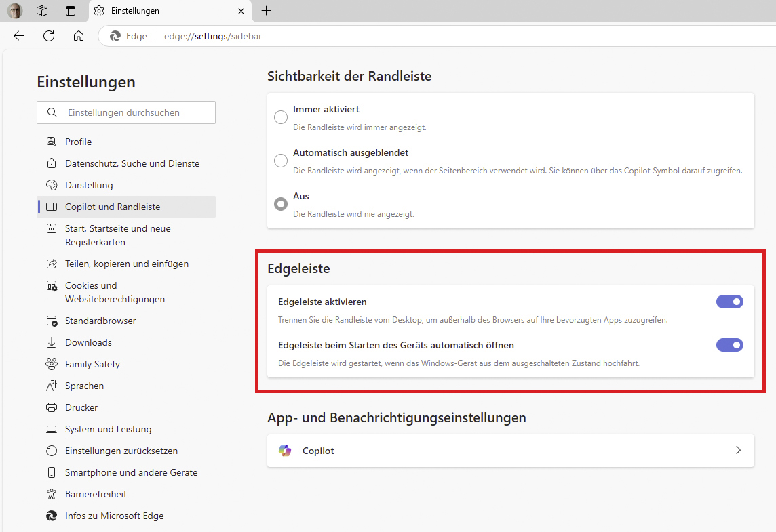
Task: Open 'Datenschutz, Suche und Dienste' settings
Action: coord(132,163)
